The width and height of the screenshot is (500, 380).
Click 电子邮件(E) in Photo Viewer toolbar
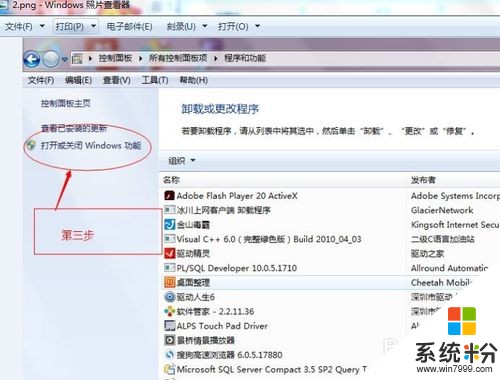(129, 26)
